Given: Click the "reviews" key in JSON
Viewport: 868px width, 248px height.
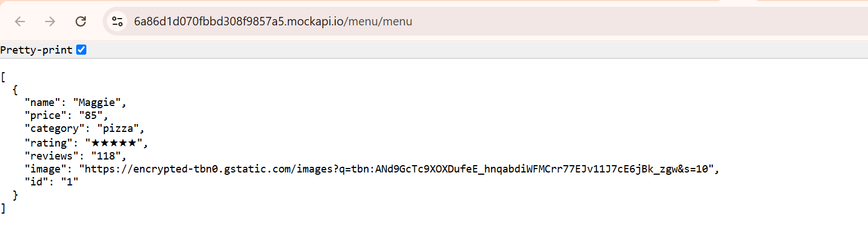Looking at the screenshot, I should click(49, 155).
